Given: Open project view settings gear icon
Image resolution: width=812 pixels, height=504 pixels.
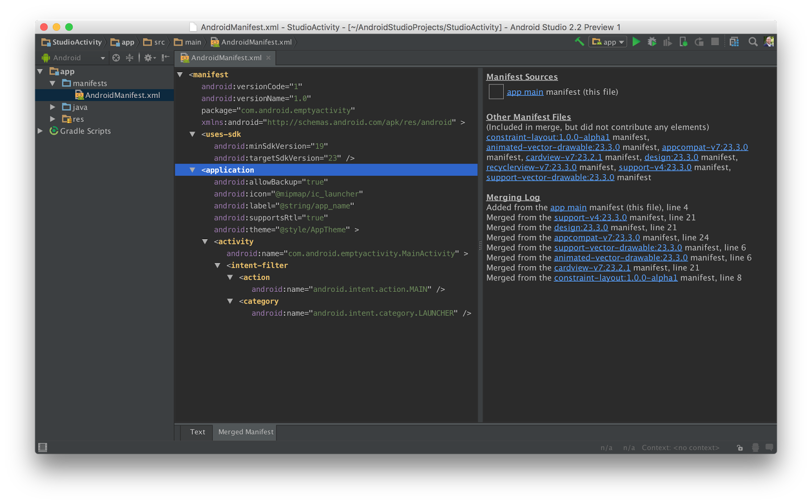Looking at the screenshot, I should point(147,57).
